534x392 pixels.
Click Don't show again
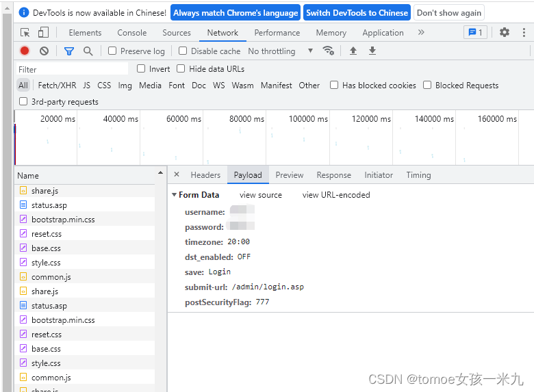[x=449, y=12]
